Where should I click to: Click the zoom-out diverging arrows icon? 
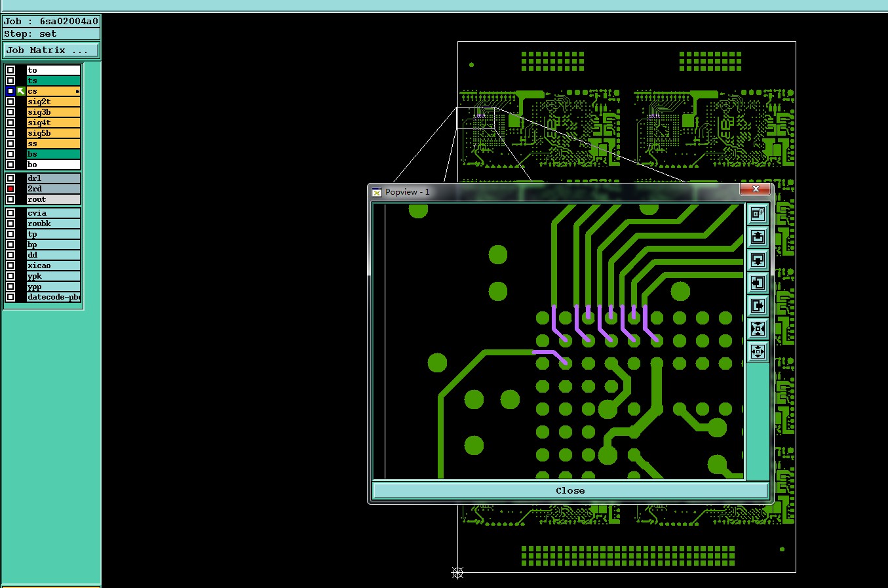758,351
